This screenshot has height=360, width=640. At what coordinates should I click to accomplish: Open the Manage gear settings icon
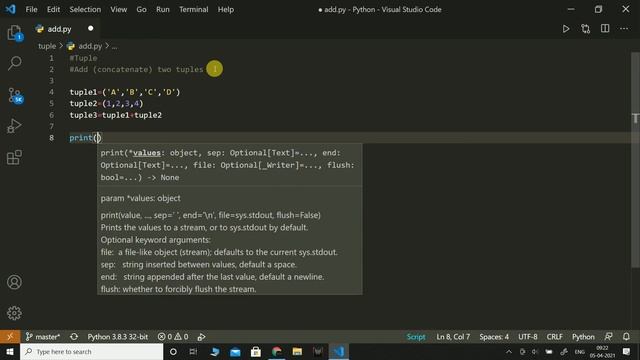(x=14, y=313)
